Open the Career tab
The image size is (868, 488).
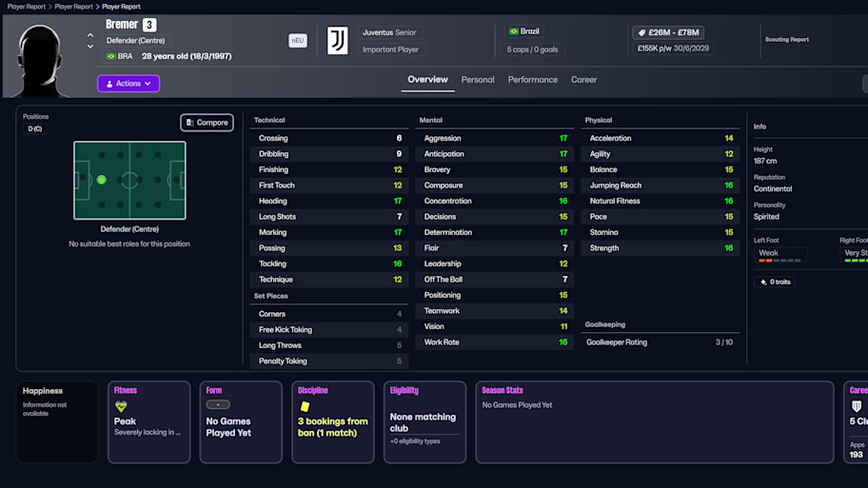point(583,80)
